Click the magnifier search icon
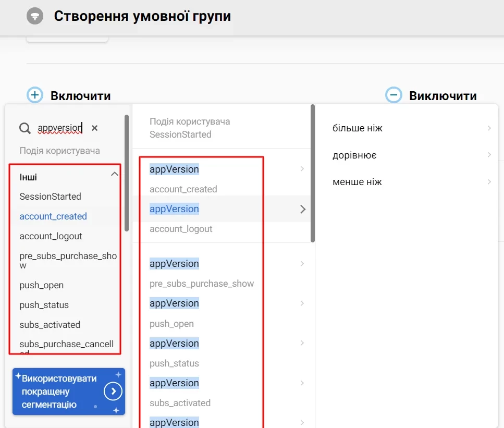This screenshot has height=428, width=504. pyautogui.click(x=24, y=128)
